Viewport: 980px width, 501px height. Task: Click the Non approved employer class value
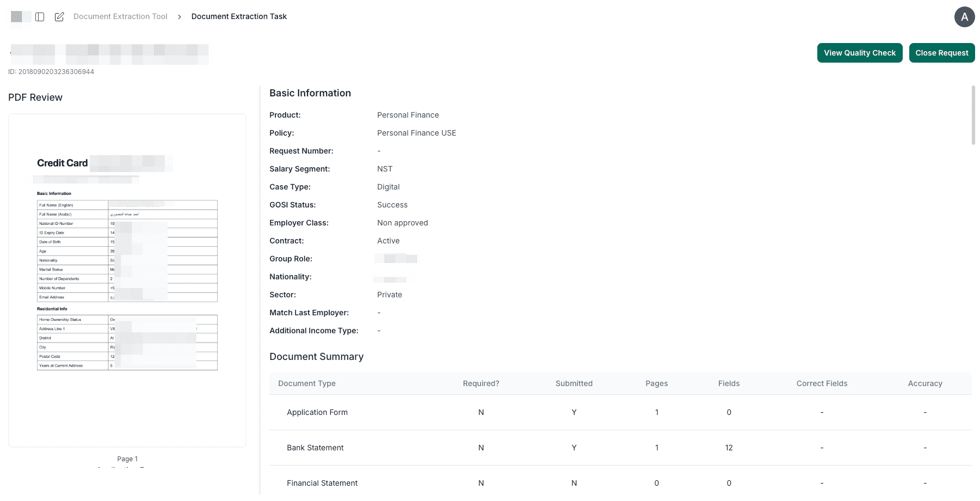403,223
